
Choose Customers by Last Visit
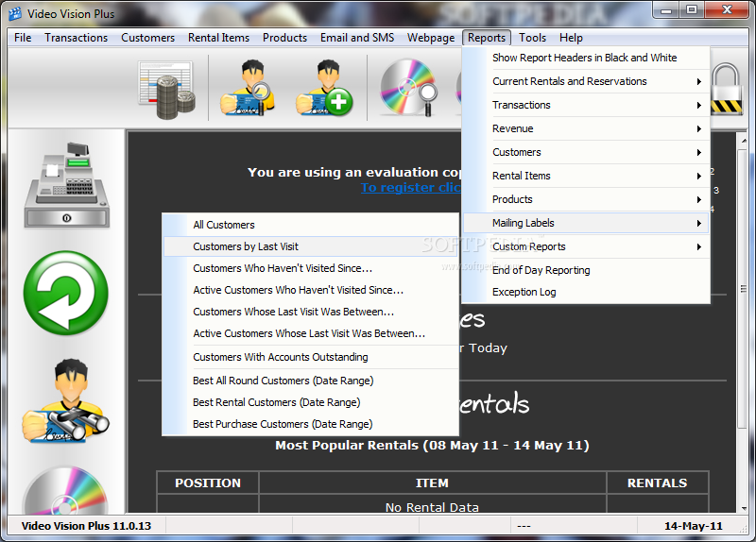311,246
